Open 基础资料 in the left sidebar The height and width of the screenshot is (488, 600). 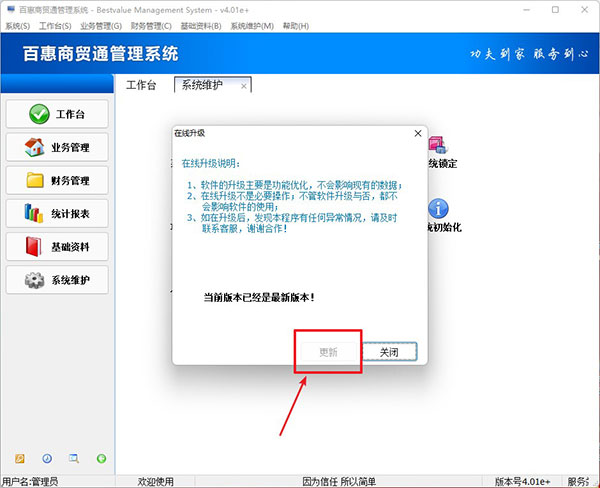tap(57, 247)
